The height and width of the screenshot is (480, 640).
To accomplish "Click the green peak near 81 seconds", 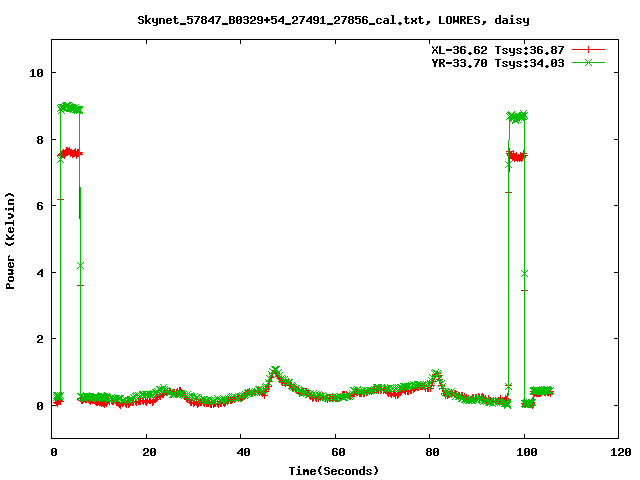I will pyautogui.click(x=436, y=374).
